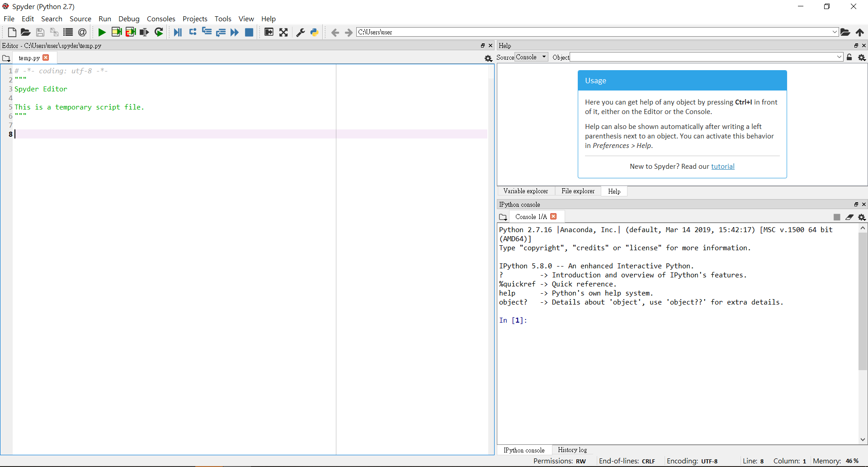868x467 pixels.
Task: Click the IPython In [1] prompt line
Action: (x=513, y=320)
